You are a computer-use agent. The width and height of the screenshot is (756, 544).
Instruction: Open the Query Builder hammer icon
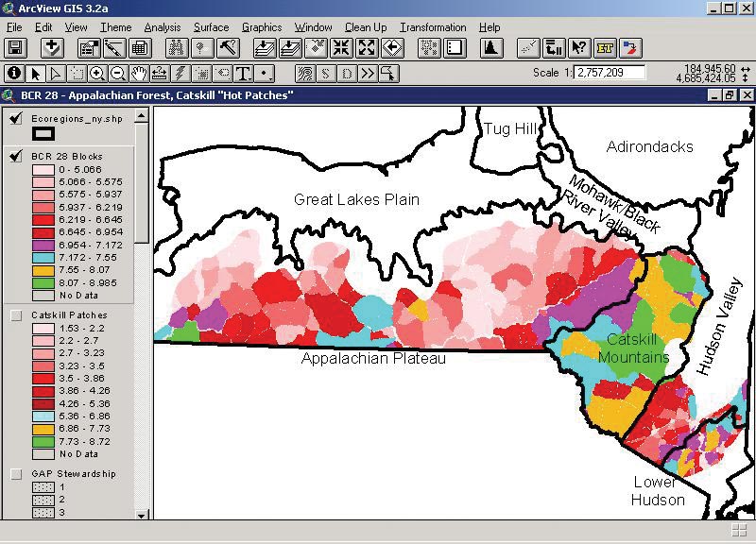click(x=228, y=48)
